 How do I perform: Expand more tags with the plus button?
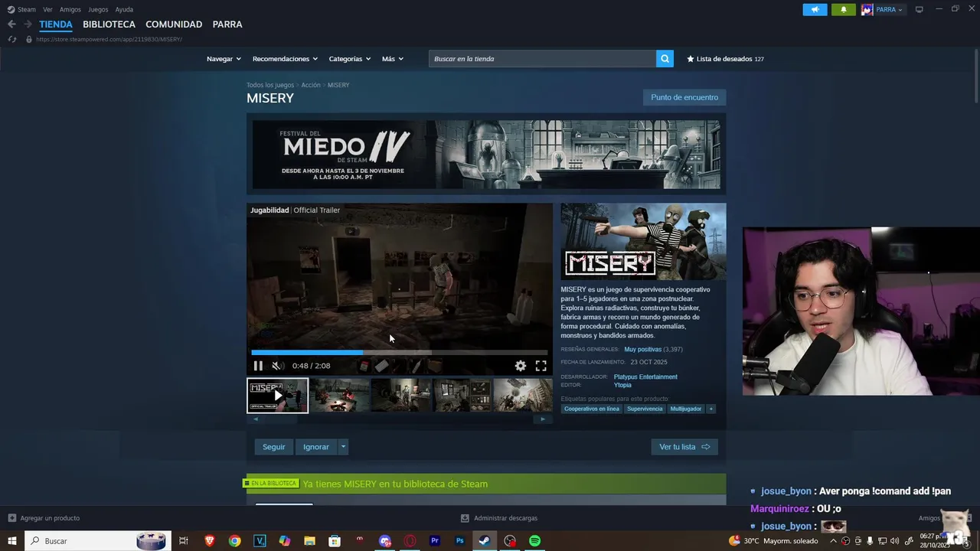coord(710,409)
